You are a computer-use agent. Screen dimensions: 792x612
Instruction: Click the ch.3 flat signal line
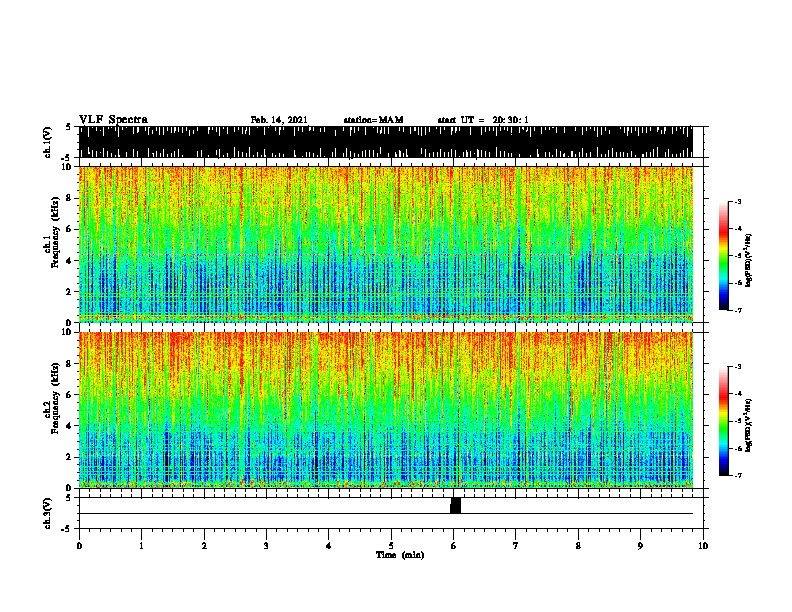386,514
